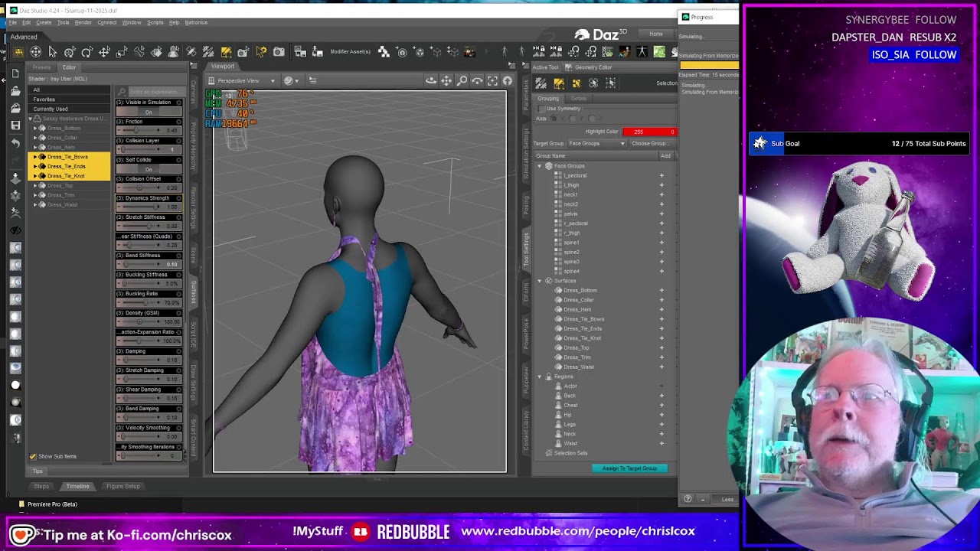The width and height of the screenshot is (980, 551).
Task: Click the plus beside l_pectoral face group
Action: [661, 175]
